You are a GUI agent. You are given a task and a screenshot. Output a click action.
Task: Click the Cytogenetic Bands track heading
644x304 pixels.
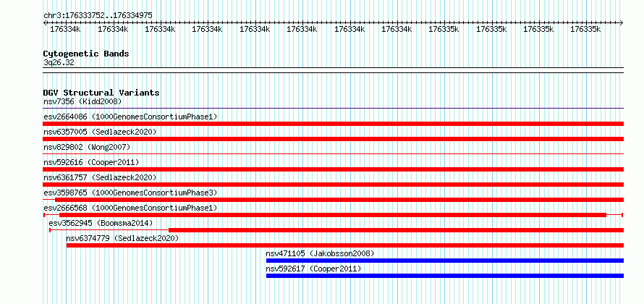tap(86, 54)
